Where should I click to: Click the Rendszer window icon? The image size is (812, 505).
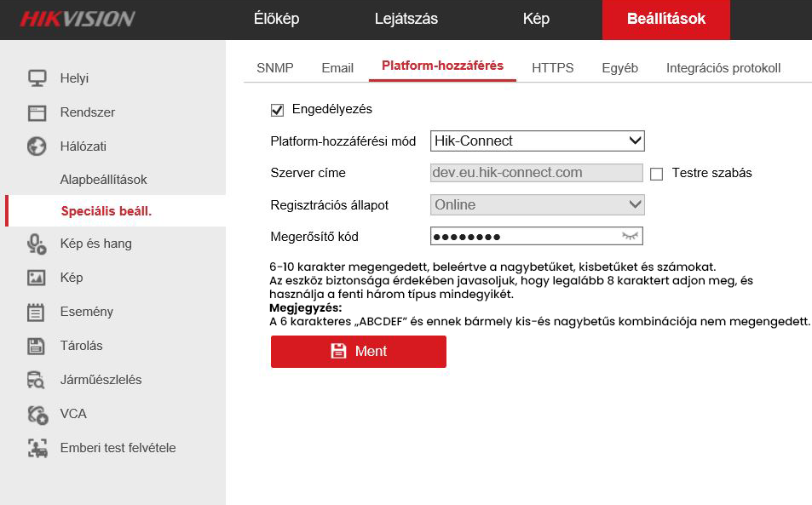point(37,112)
